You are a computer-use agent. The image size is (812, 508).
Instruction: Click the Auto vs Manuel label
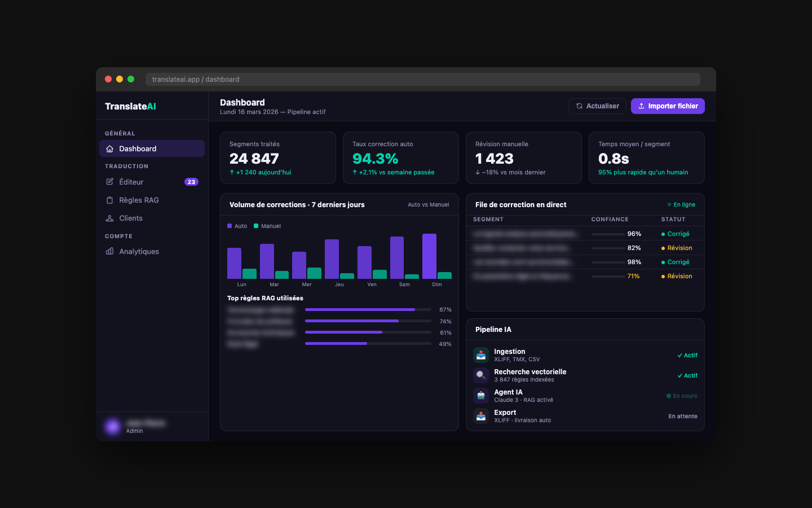[429, 205]
